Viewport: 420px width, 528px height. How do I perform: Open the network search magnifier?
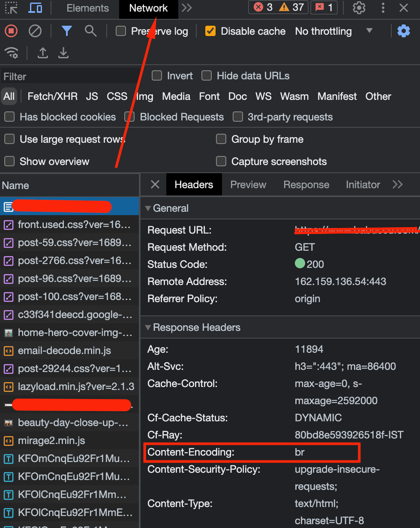[90, 31]
